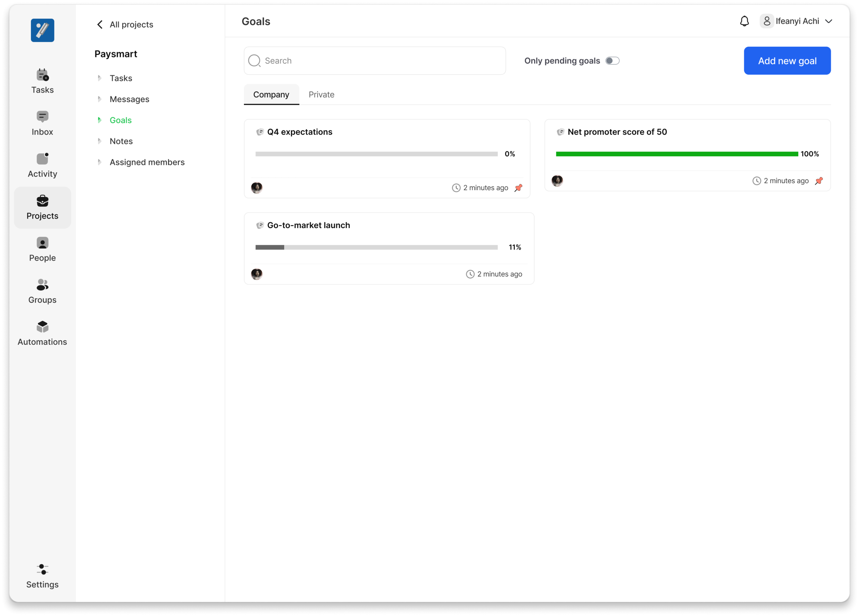Click pin icon on Net promoter score card
Viewport: 859px width, 616px height.
pyautogui.click(x=819, y=181)
